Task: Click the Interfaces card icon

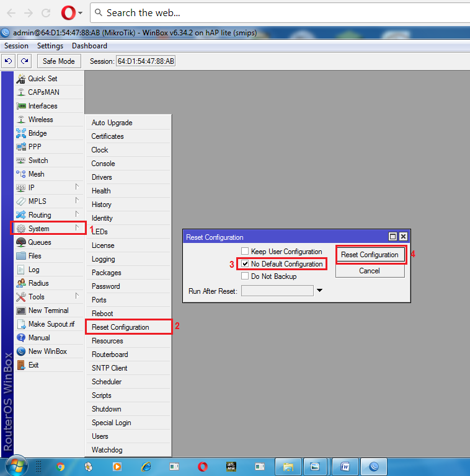Action: (x=21, y=106)
